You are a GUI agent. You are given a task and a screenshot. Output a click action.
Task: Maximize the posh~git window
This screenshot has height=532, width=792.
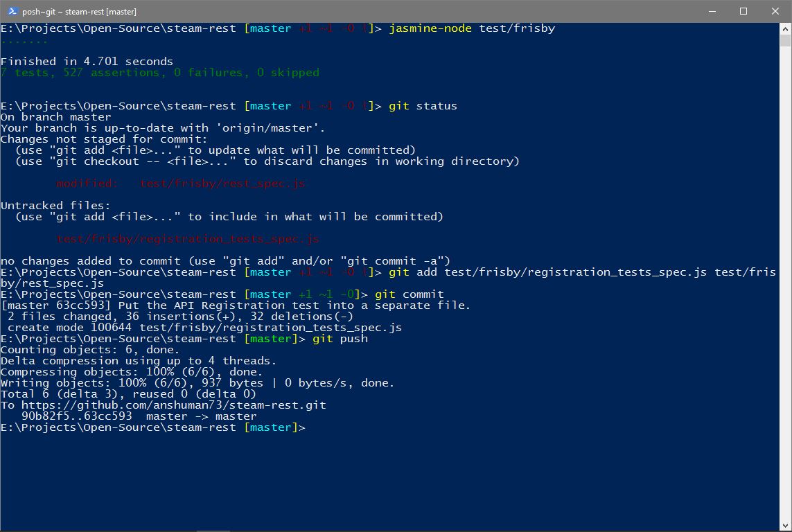pos(743,11)
